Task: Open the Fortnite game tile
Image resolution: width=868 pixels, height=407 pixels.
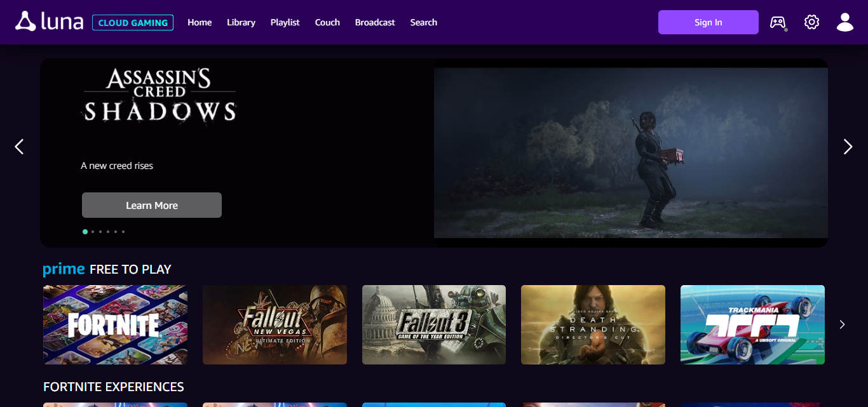Action: [115, 324]
